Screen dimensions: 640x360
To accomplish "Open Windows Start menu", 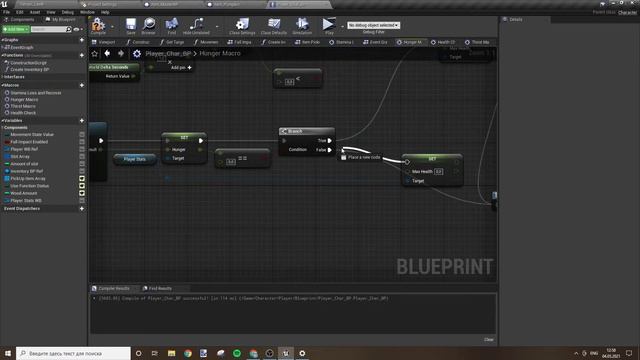I will (8, 353).
